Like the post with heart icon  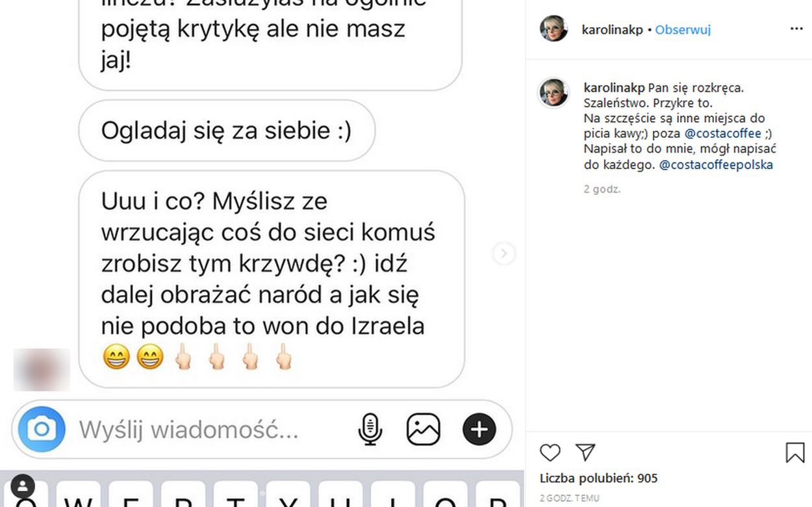(x=550, y=452)
